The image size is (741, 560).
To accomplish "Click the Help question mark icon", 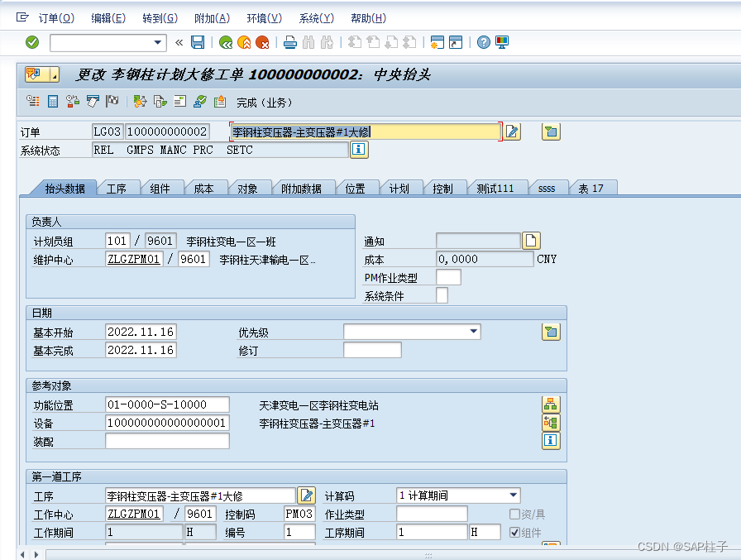I will coord(483,42).
